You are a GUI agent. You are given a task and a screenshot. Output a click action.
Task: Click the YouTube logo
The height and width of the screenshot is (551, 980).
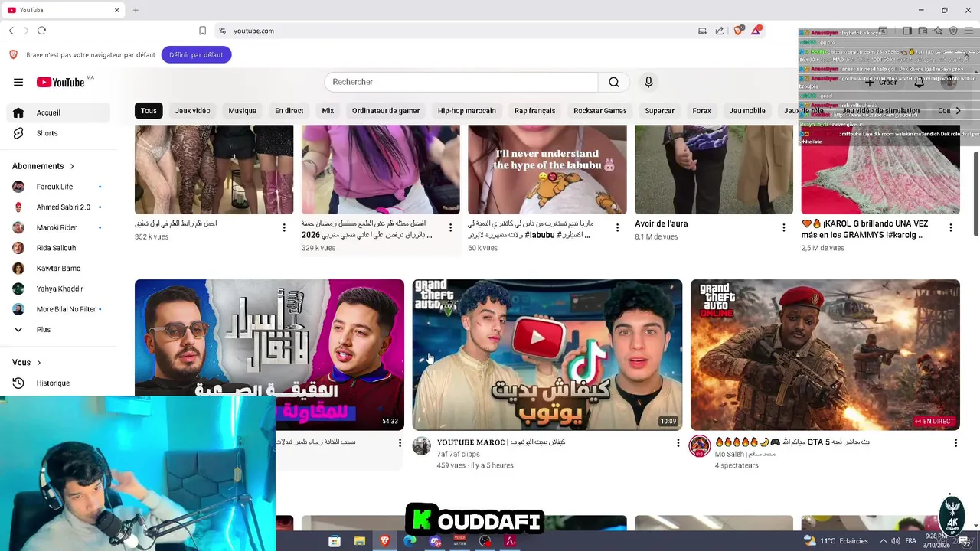[x=61, y=82]
